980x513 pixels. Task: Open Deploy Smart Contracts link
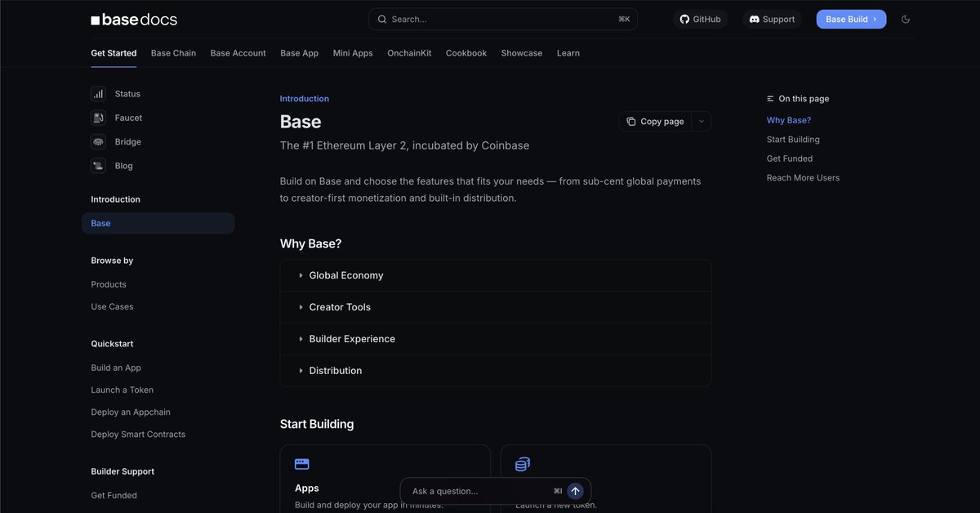click(138, 434)
